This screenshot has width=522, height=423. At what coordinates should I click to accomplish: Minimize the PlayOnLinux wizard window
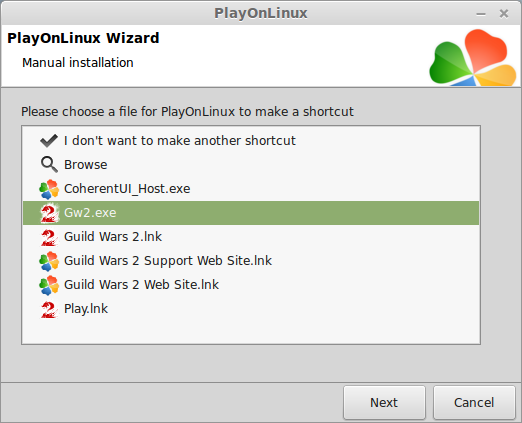(x=481, y=14)
